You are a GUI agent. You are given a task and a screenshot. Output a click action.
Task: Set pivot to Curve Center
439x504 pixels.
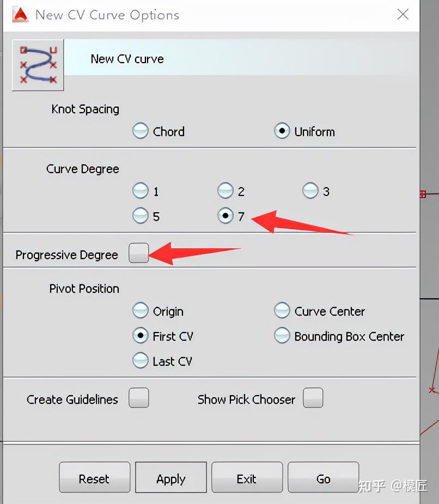point(282,311)
